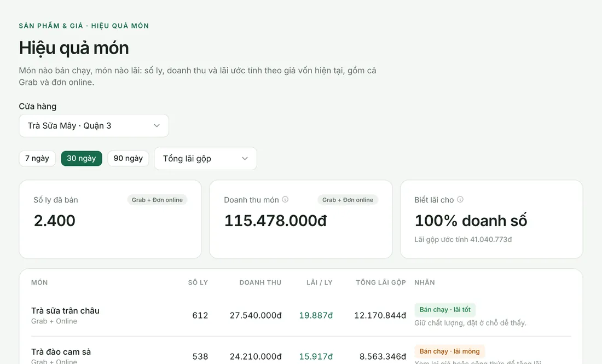Screen dimensions: 602x364
Task: Select the 7 ngày time range
Action: coord(37,159)
